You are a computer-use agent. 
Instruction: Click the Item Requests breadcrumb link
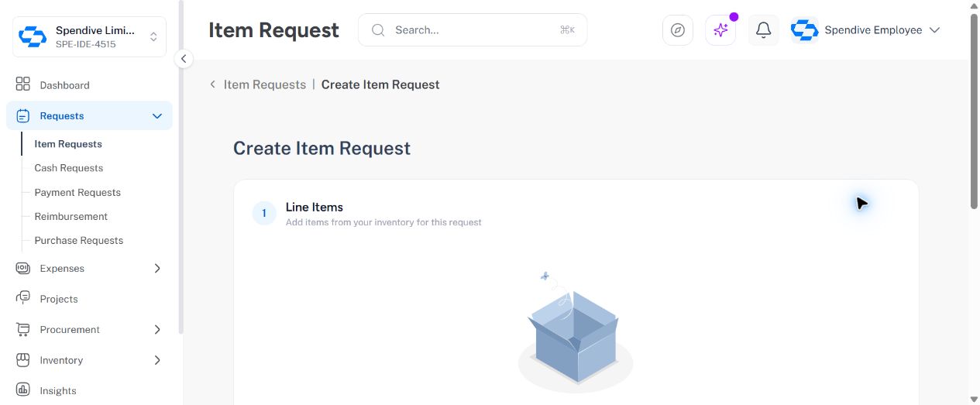pos(265,84)
